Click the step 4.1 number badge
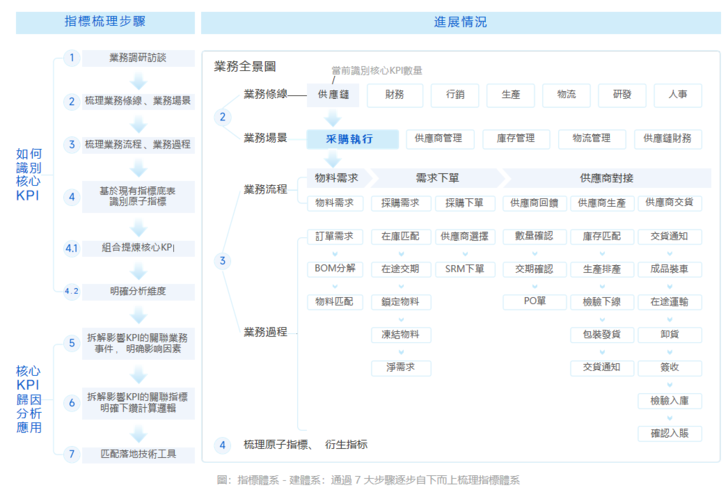728x492 pixels. 71,247
